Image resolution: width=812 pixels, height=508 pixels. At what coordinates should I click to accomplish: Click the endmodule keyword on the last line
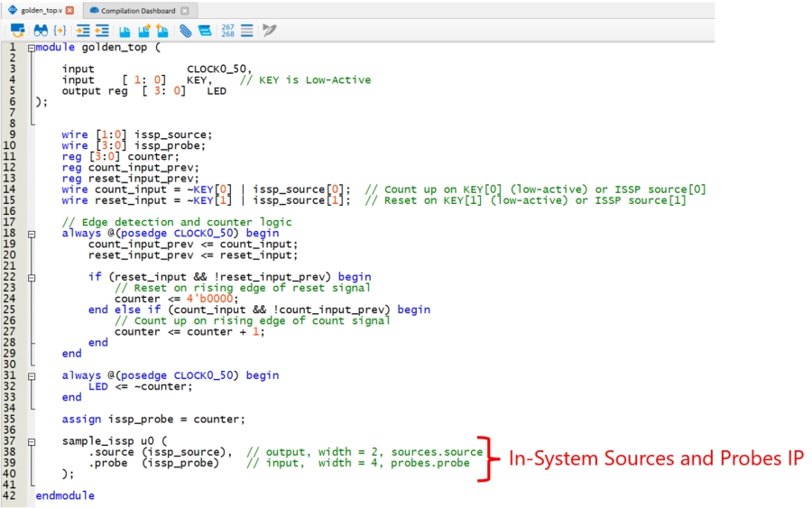click(x=64, y=495)
